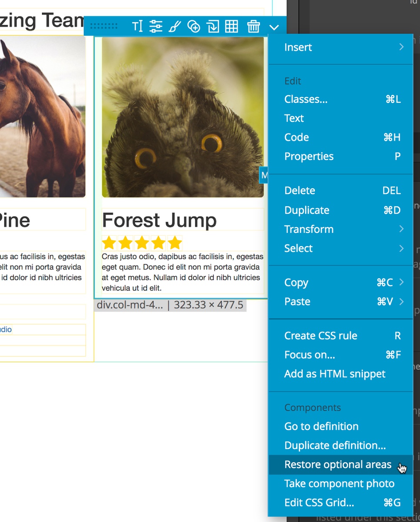This screenshot has width=420, height=522.
Task: Click the first yellow star under Forest Jump
Action: point(109,242)
